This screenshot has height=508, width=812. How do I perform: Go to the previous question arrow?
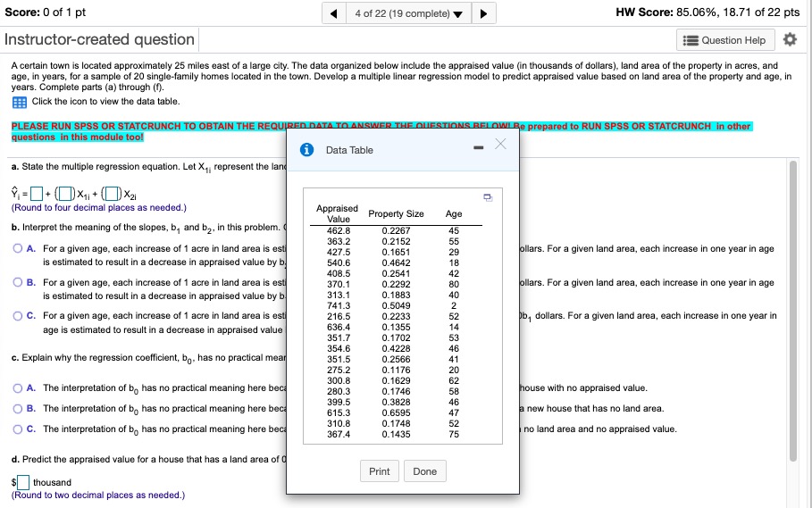334,13
